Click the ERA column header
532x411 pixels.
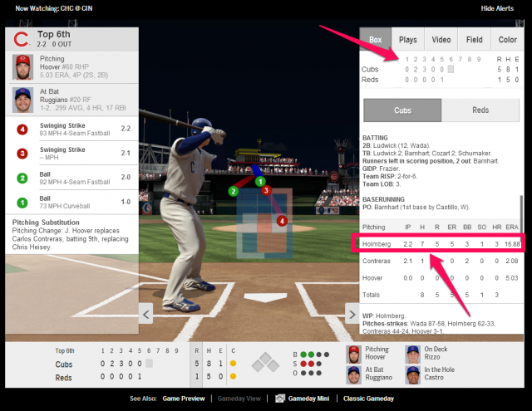click(x=512, y=227)
